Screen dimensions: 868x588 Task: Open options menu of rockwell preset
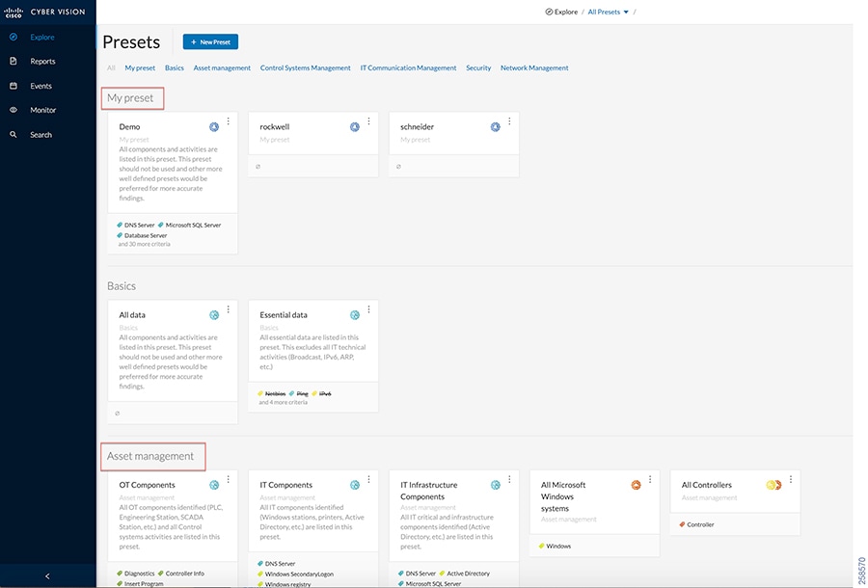pos(368,121)
